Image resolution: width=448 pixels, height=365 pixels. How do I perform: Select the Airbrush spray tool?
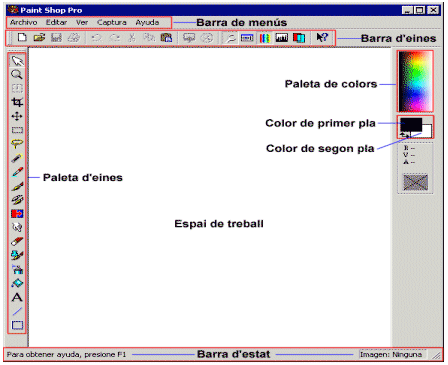(17, 269)
